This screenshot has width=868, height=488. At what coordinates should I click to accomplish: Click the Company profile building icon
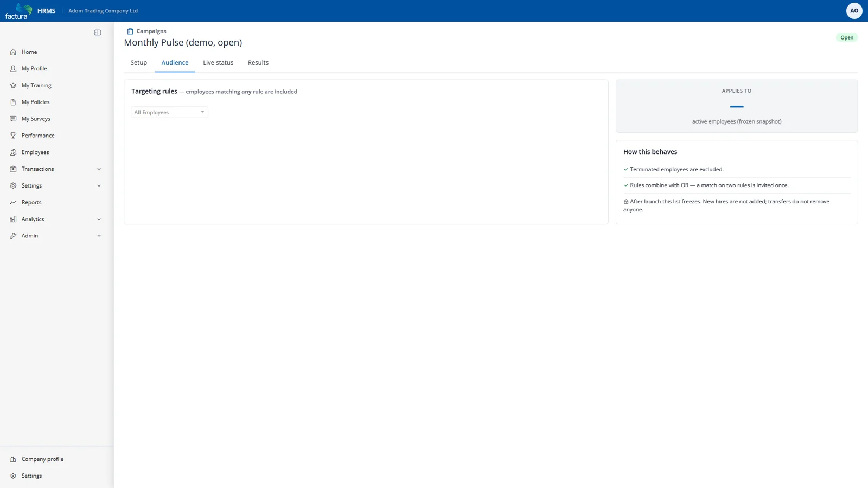tap(13, 459)
